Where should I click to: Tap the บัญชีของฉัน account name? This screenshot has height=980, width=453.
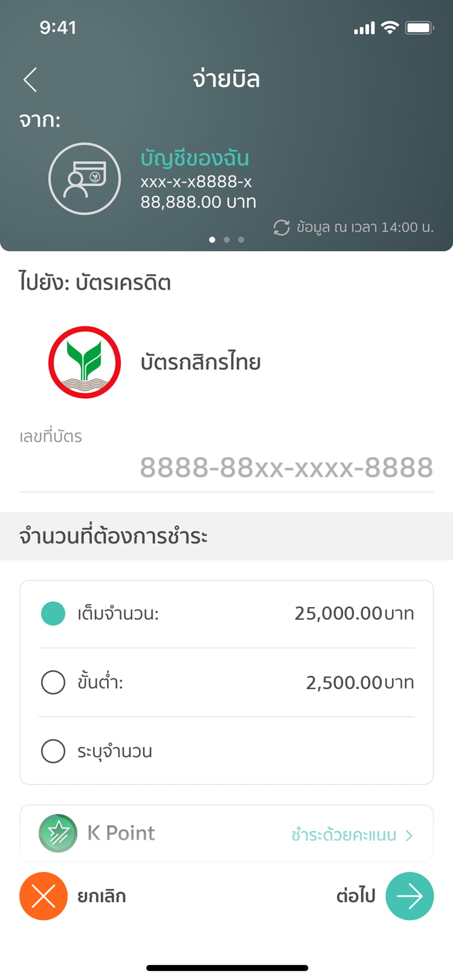point(194,158)
